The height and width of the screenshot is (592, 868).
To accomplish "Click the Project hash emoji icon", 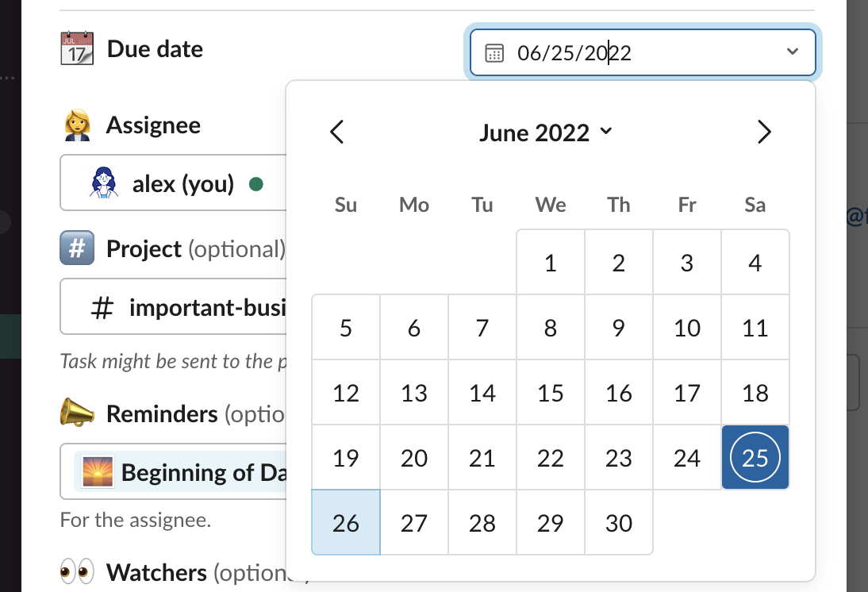I will (x=77, y=249).
